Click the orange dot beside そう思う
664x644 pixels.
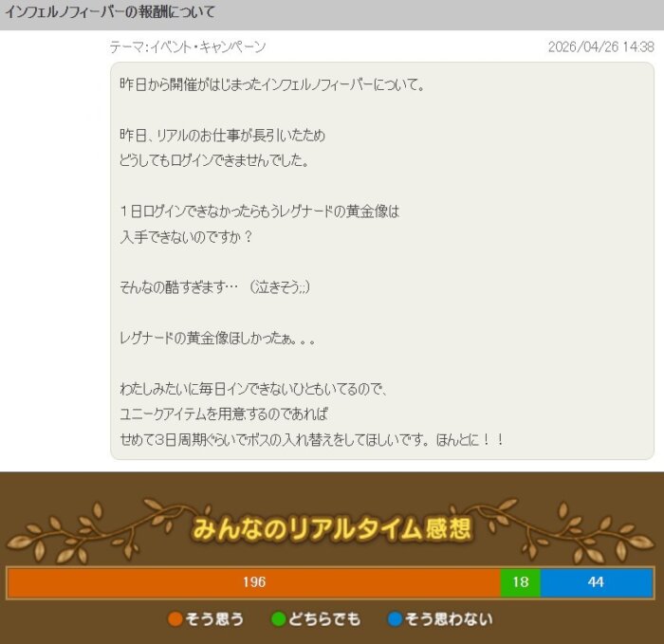point(175,619)
